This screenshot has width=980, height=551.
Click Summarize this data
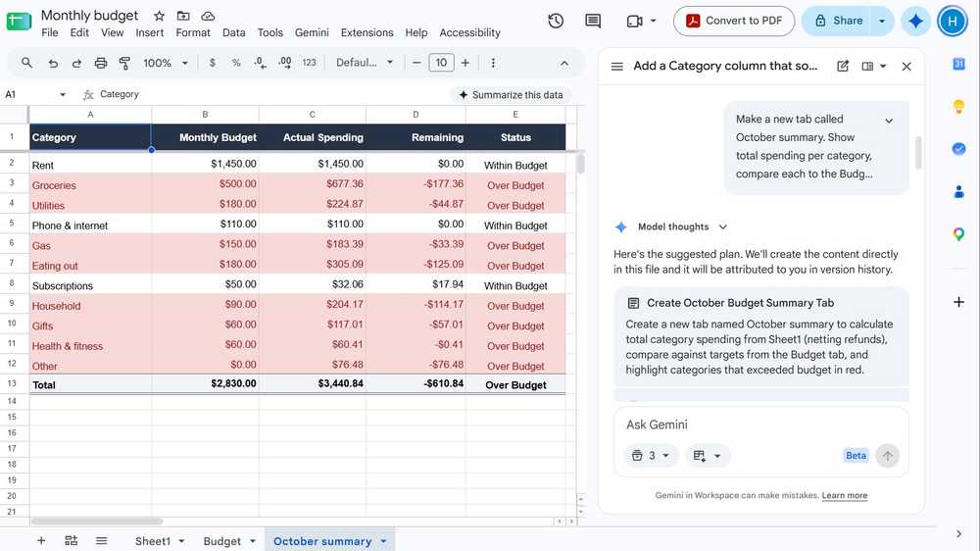[x=511, y=95]
